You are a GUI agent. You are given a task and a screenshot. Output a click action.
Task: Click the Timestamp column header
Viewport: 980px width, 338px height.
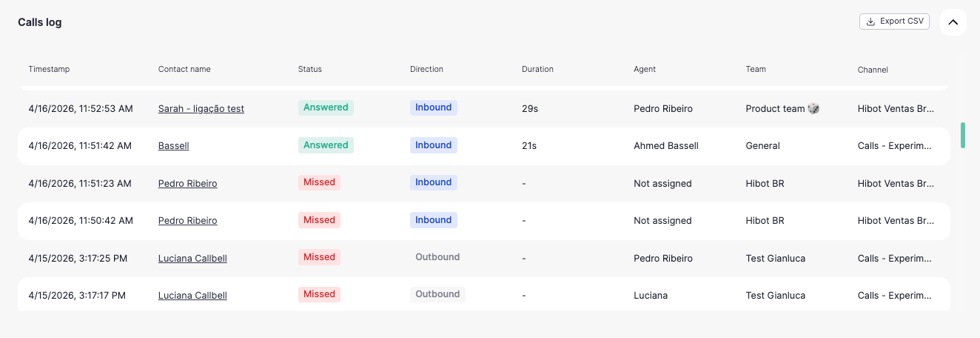coord(49,69)
